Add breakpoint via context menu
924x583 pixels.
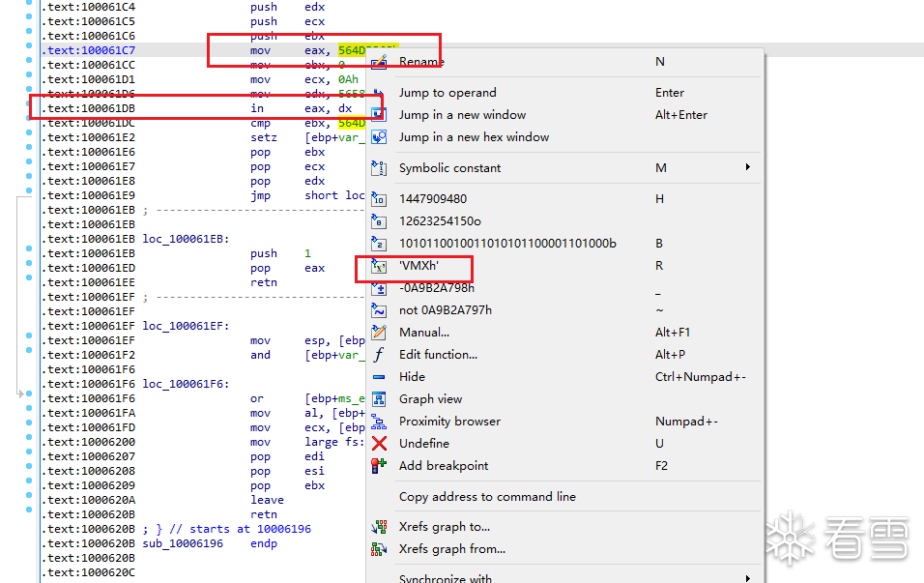tap(443, 466)
